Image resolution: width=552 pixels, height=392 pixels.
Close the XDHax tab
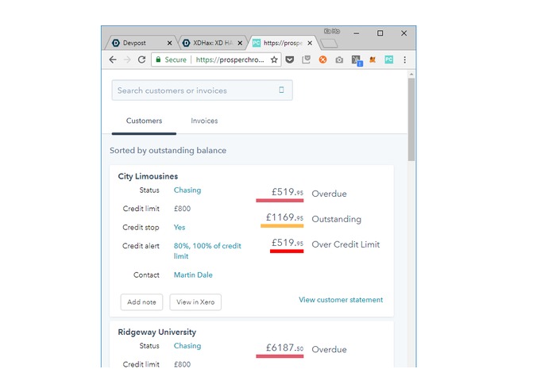tap(240, 43)
